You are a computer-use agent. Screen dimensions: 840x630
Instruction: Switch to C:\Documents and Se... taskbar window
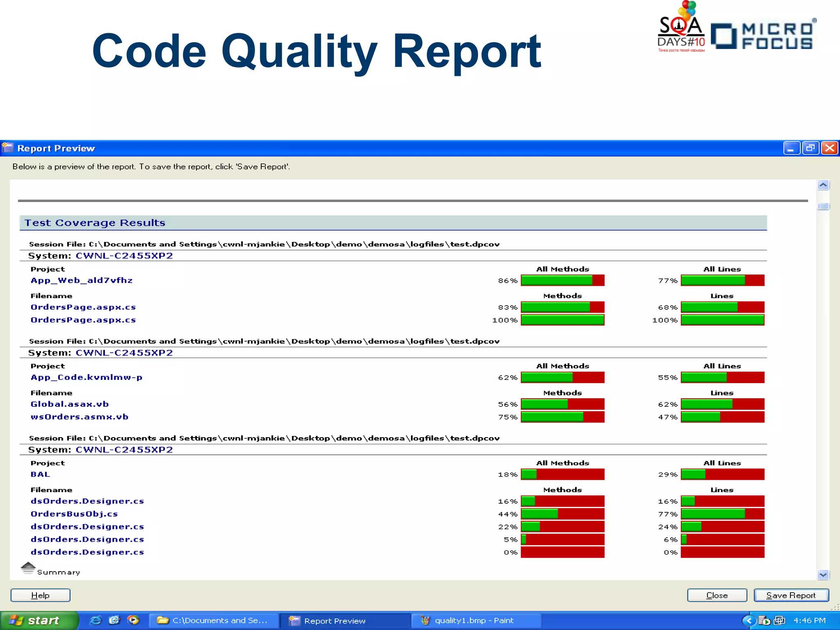click(x=213, y=621)
